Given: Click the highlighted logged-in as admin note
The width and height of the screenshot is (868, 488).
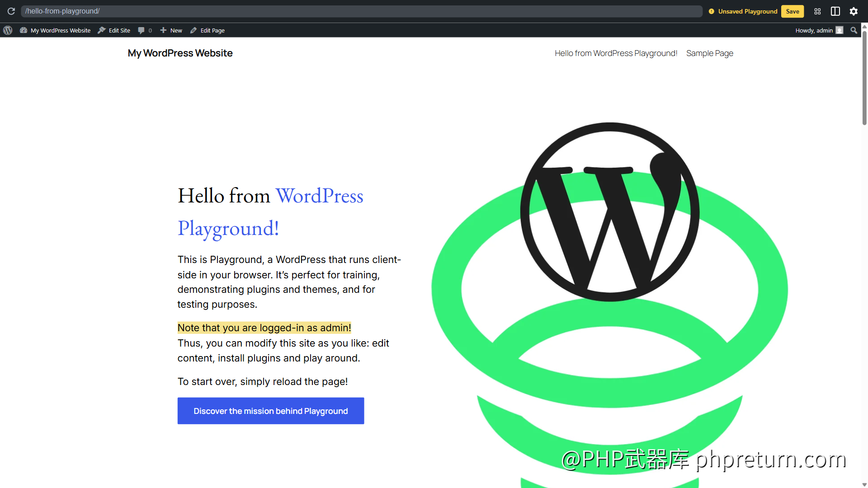Looking at the screenshot, I should 264,328.
